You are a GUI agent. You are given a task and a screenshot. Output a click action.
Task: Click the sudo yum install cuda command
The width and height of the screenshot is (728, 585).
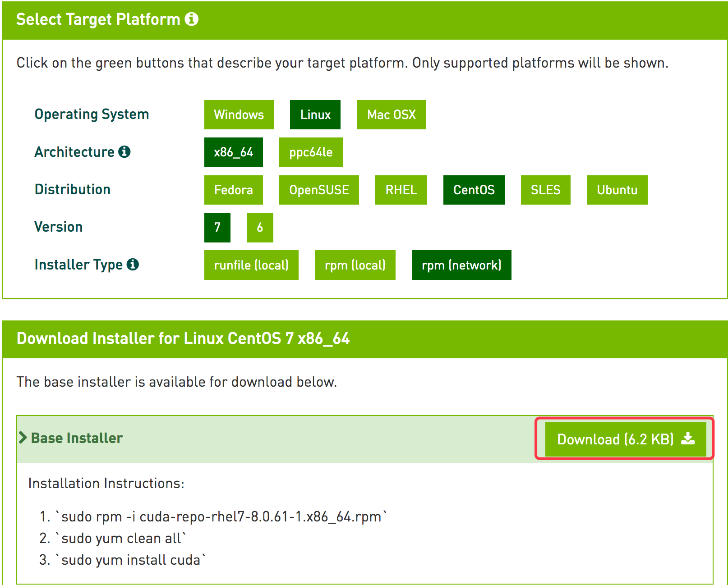(130, 560)
